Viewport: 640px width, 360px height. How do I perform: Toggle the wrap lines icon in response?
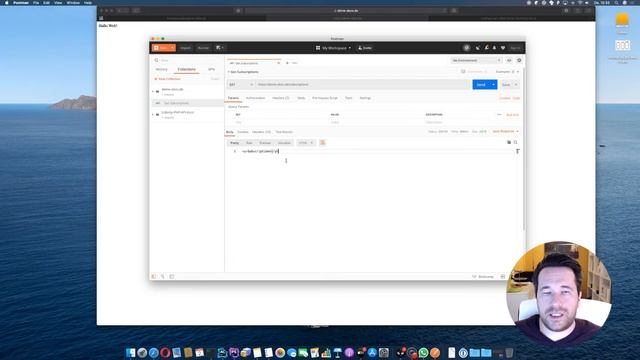coord(322,142)
